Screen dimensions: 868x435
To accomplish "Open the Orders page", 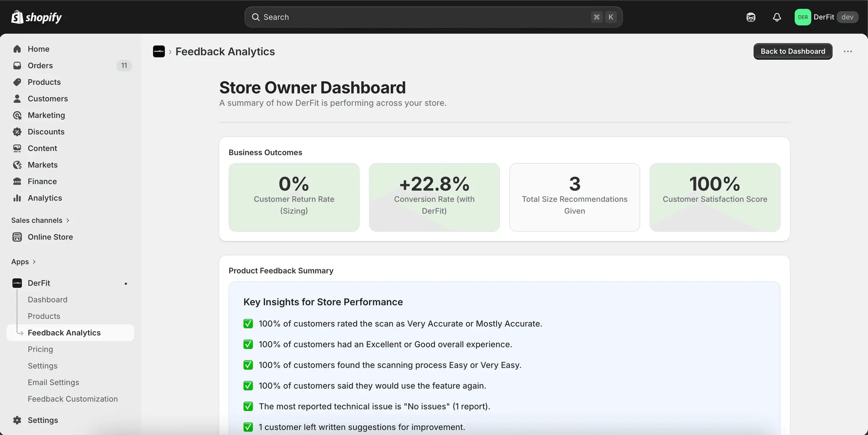I will point(70,65).
